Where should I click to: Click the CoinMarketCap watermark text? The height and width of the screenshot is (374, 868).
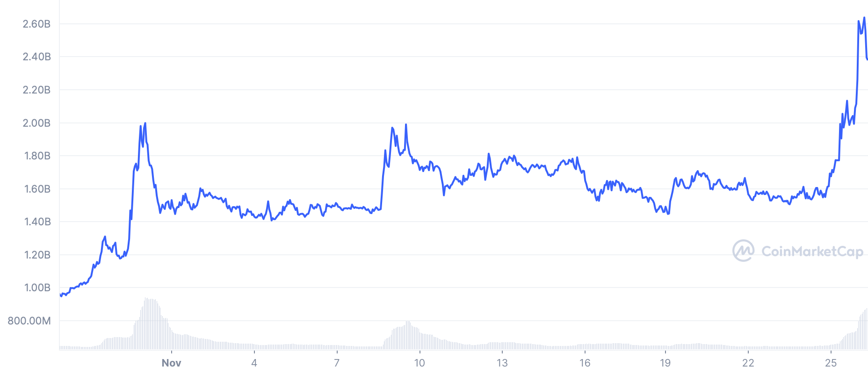click(812, 252)
